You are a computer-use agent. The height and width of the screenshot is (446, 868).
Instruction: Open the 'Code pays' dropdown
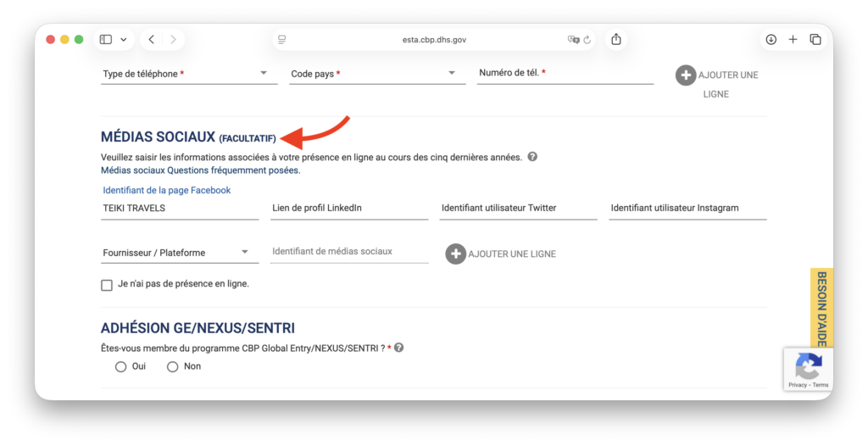(x=373, y=74)
